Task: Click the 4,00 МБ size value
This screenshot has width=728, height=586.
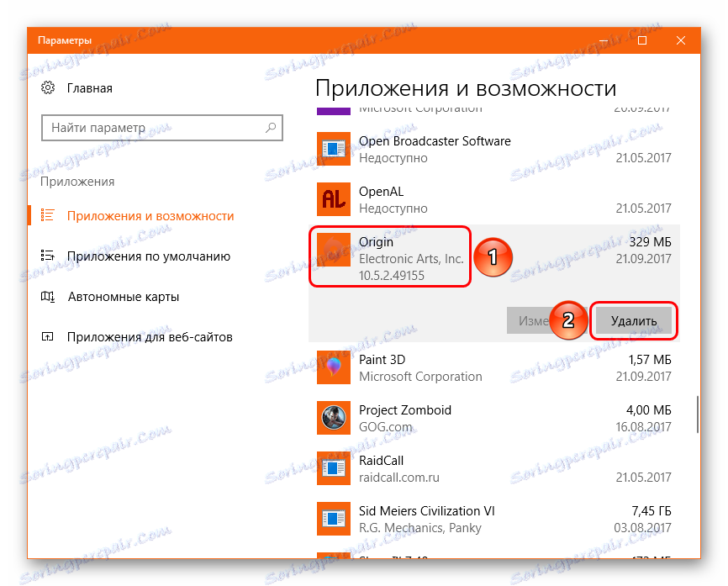Action: click(649, 410)
